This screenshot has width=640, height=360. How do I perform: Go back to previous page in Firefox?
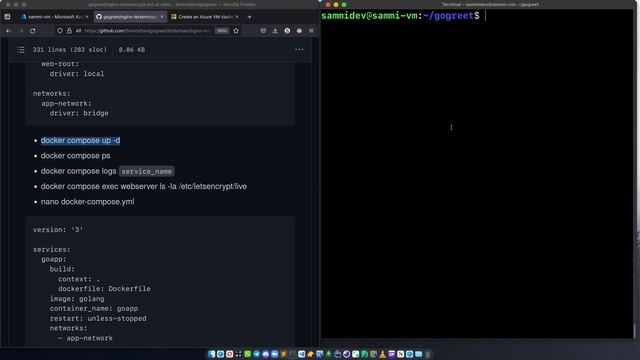pos(9,31)
